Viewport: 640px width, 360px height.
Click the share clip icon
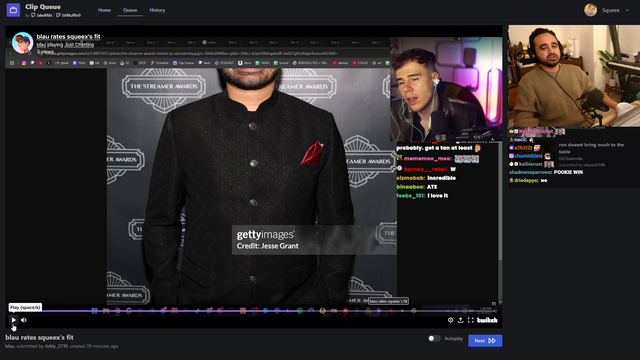[x=460, y=320]
